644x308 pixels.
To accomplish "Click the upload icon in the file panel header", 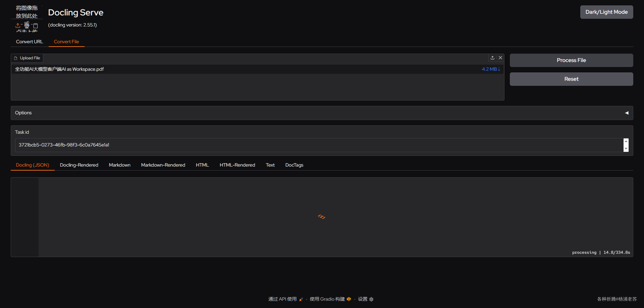I will [492, 58].
